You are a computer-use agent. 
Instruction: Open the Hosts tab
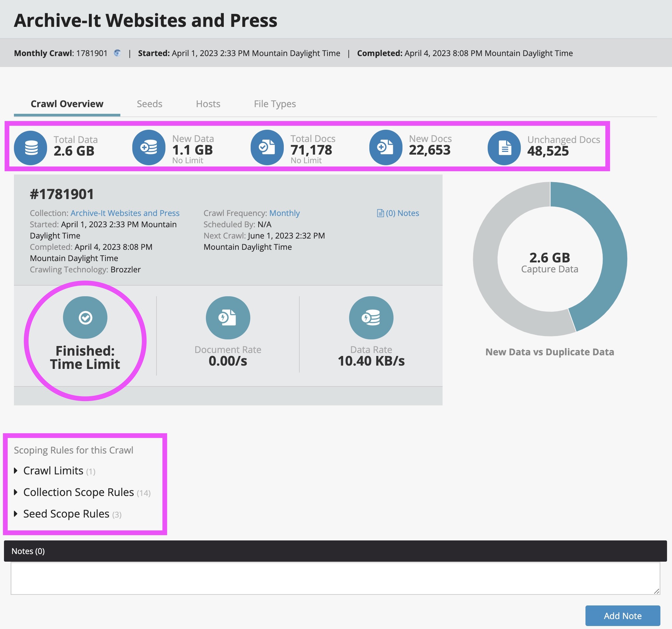click(208, 104)
